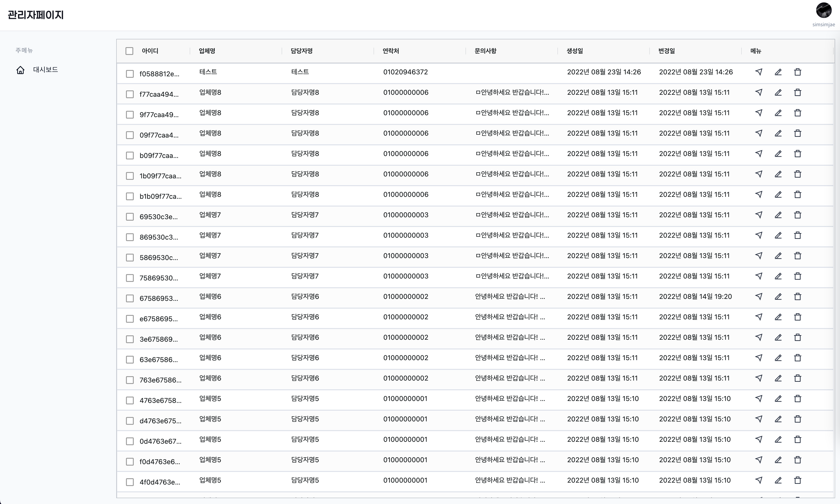Click created date 2022년 08월 23일 14:26
The height and width of the screenshot is (504, 840).
[604, 72]
